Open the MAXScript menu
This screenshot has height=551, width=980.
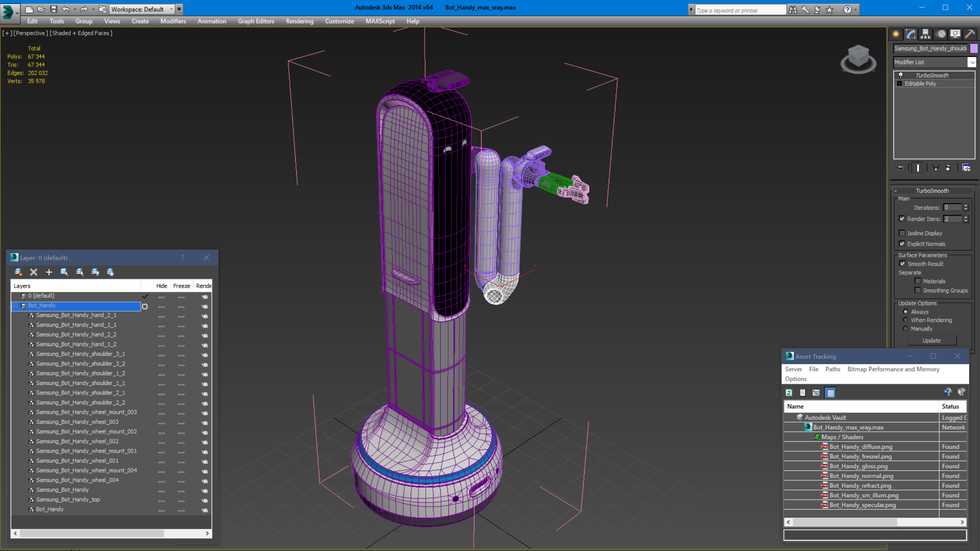[380, 21]
